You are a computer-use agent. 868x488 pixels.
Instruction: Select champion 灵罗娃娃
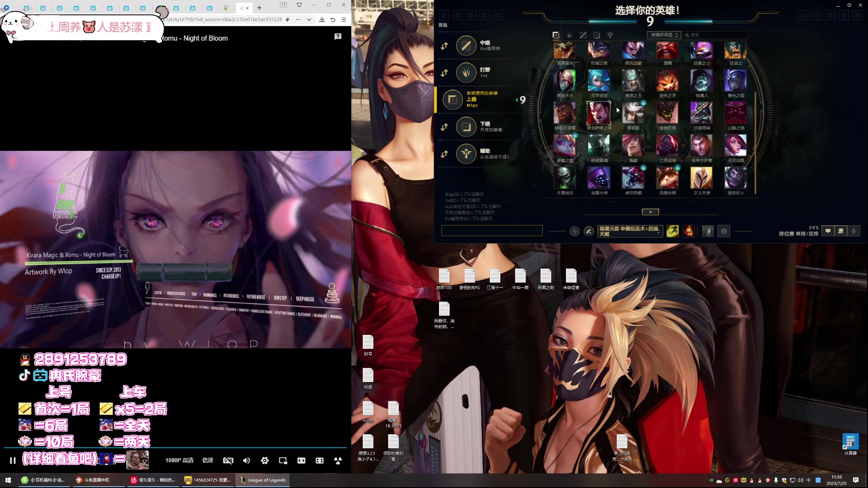point(599,80)
